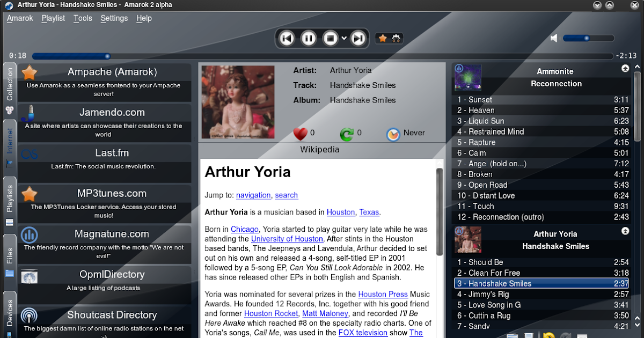Screen dimensions: 644x338
Task: Select the playing track 3 - Handshake Smiles
Action: (543, 283)
